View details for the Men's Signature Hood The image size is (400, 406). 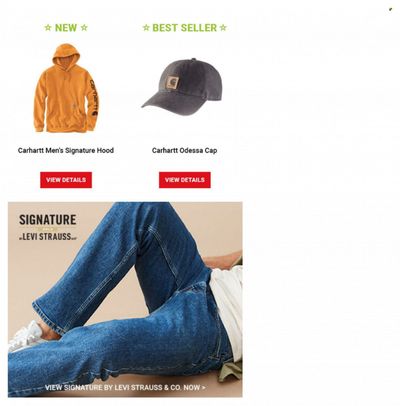(66, 180)
